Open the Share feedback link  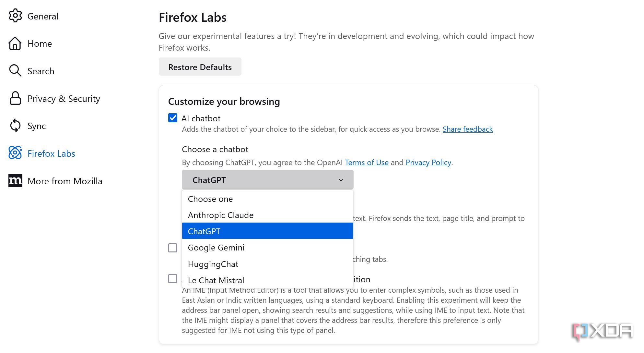click(467, 129)
